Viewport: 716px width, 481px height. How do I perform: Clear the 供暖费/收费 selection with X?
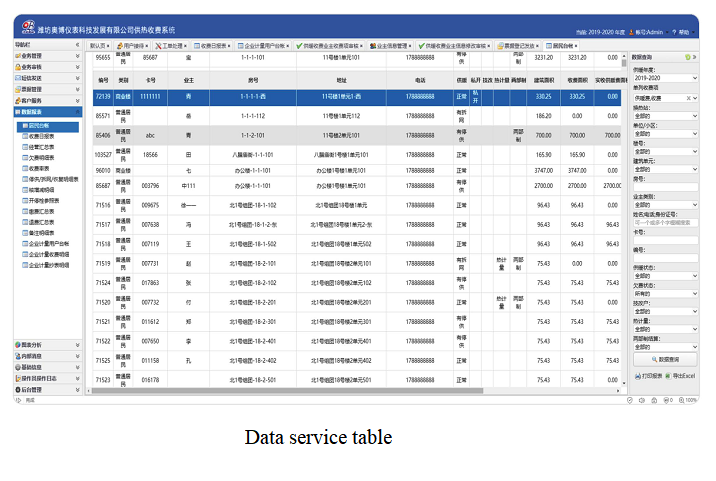pos(688,98)
